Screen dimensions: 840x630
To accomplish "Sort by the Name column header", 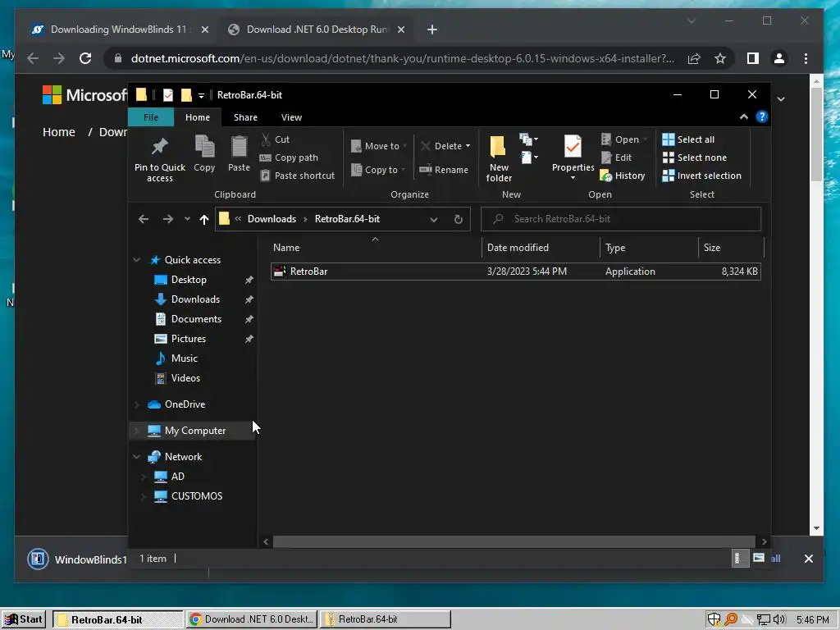I will click(376, 248).
